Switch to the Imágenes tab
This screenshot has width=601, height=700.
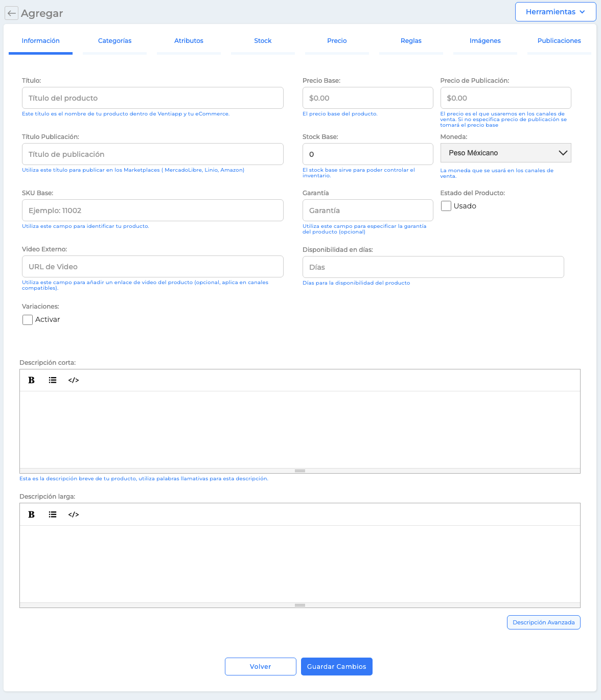pos(486,41)
